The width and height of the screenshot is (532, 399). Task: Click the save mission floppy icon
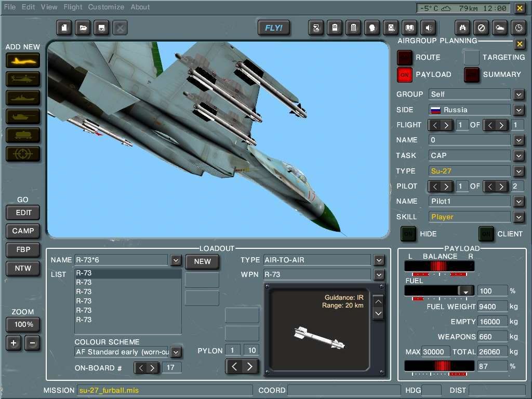tap(101, 28)
